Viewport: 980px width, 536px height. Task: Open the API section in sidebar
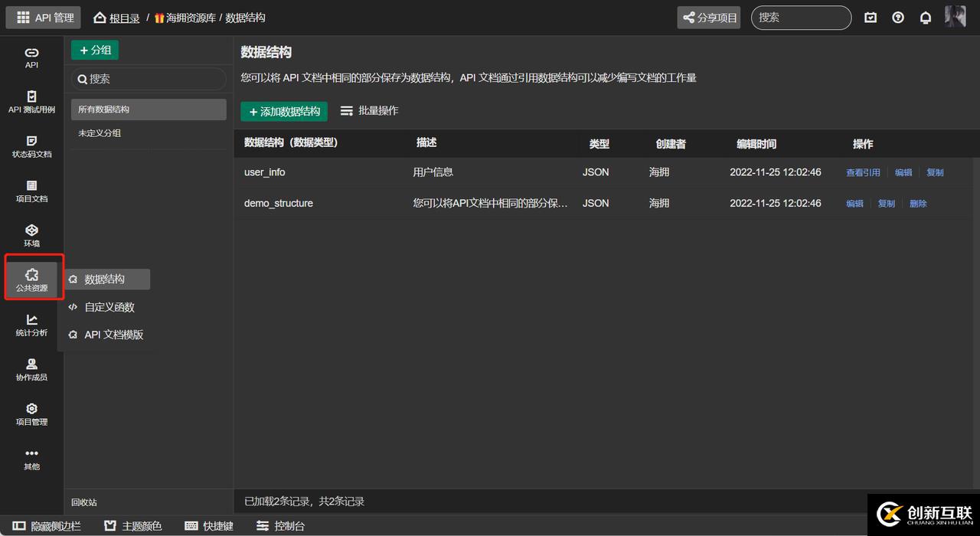pyautogui.click(x=31, y=57)
